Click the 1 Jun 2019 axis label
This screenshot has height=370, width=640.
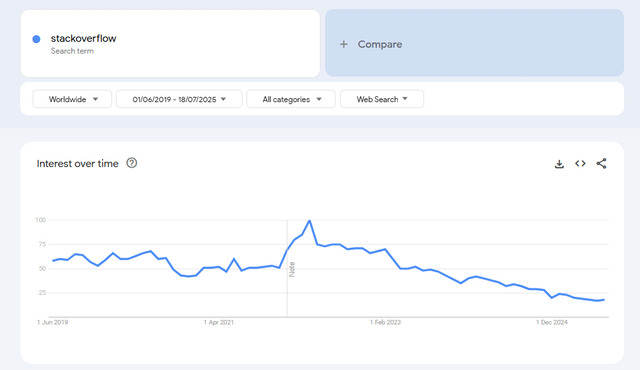pyautogui.click(x=53, y=322)
